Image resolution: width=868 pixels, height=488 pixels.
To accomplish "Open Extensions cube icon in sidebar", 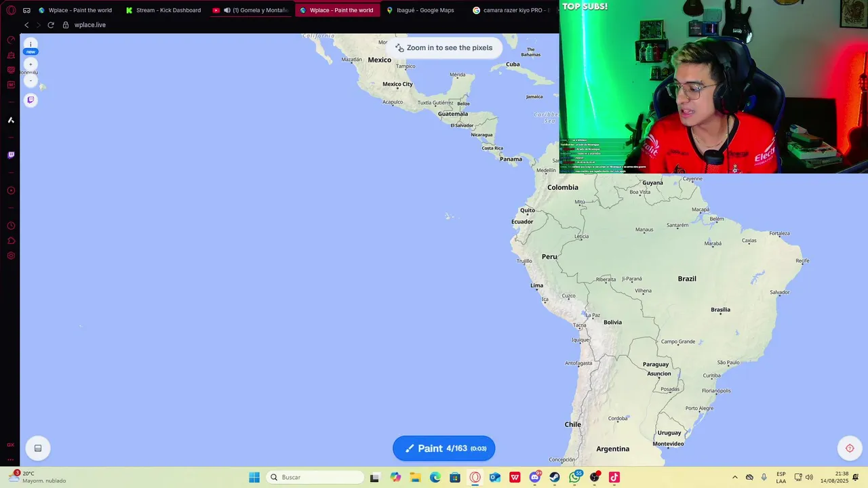I will pyautogui.click(x=11, y=241).
